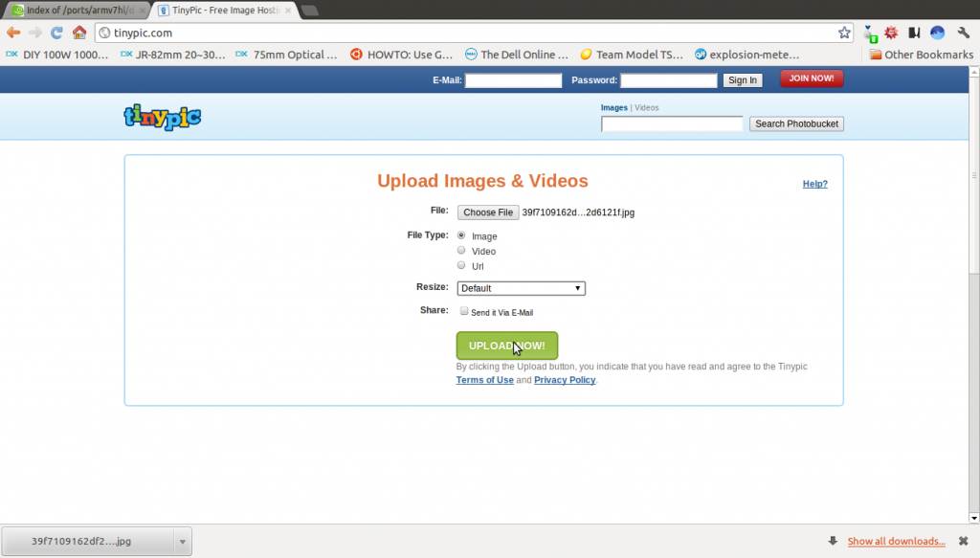Image resolution: width=980 pixels, height=558 pixels.
Task: Select the Url file type radio button
Action: coord(461,265)
